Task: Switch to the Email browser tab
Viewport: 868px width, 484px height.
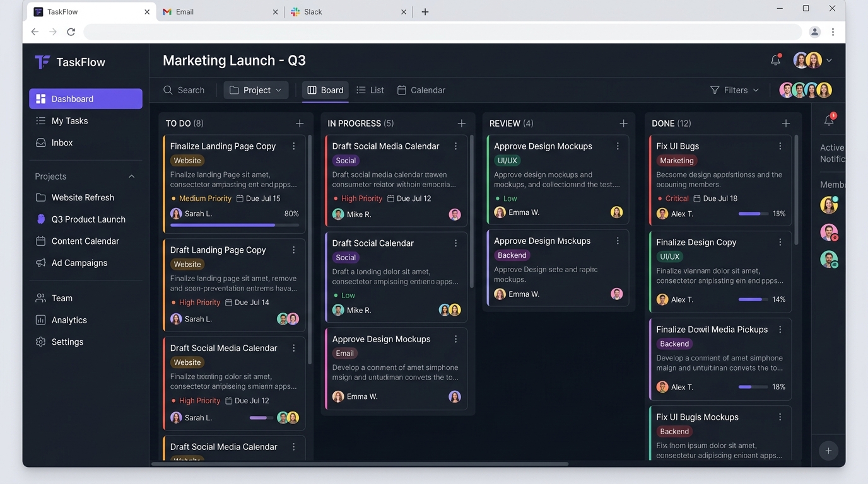Action: [220, 12]
